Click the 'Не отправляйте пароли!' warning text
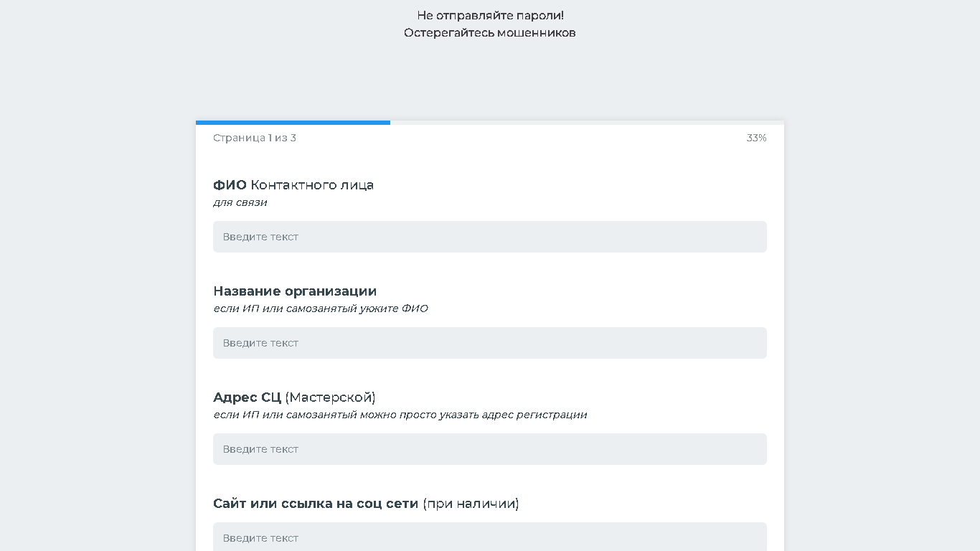Image resolution: width=980 pixels, height=551 pixels. [490, 15]
